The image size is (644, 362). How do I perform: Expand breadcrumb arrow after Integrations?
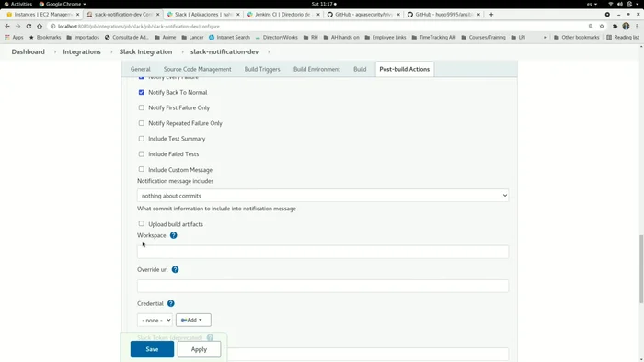pyautogui.click(x=110, y=52)
